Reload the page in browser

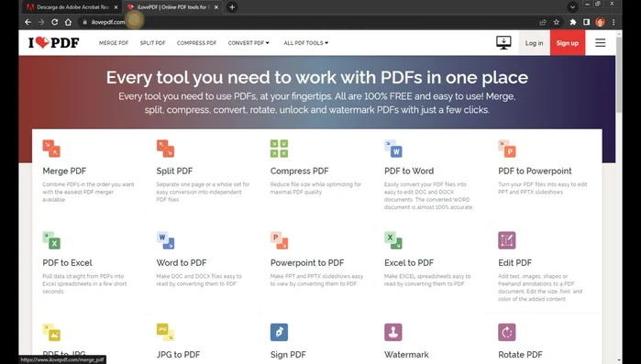[x=54, y=22]
